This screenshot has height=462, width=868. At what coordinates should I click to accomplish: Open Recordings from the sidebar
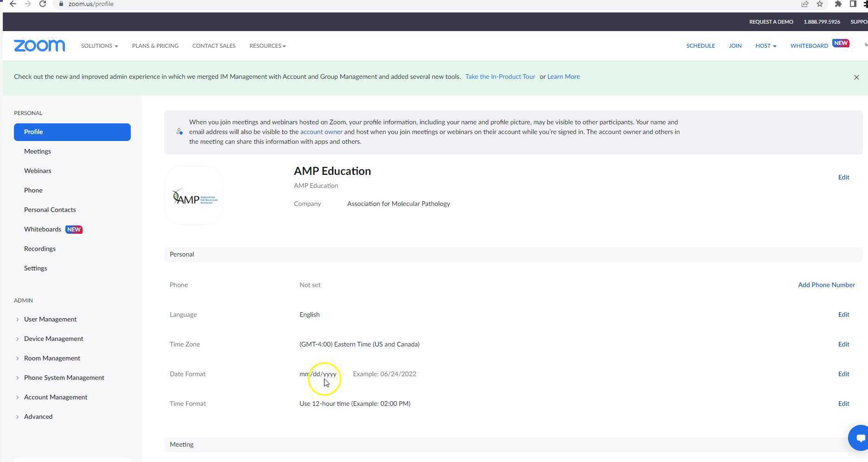(40, 249)
